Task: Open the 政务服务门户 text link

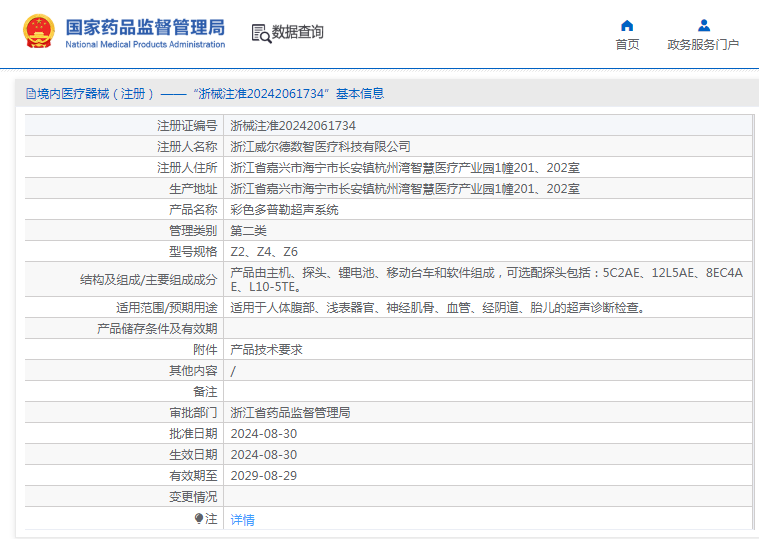Action: click(703, 45)
